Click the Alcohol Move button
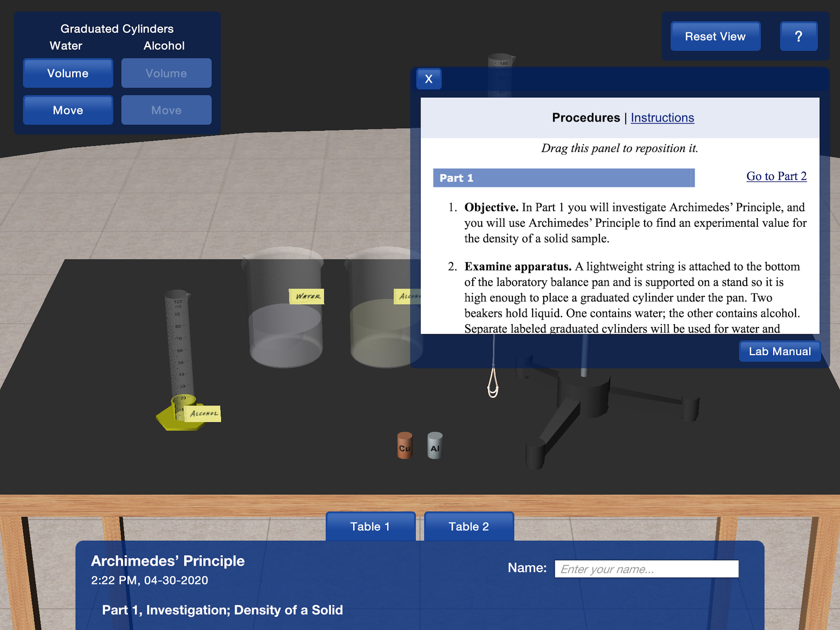840x630 pixels. [166, 110]
